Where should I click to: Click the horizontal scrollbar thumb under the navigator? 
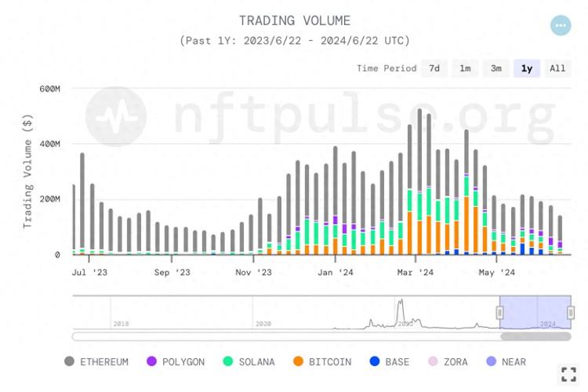coord(535,336)
